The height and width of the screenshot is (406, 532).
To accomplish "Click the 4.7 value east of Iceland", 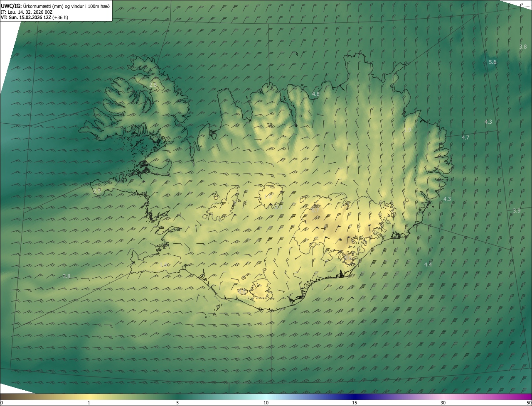I will [465, 137].
